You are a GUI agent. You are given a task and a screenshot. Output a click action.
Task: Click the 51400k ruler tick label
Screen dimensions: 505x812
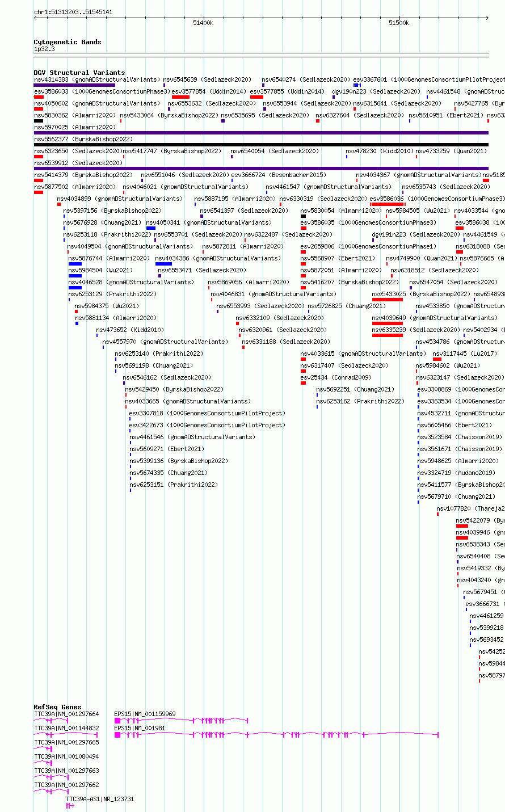tap(203, 23)
